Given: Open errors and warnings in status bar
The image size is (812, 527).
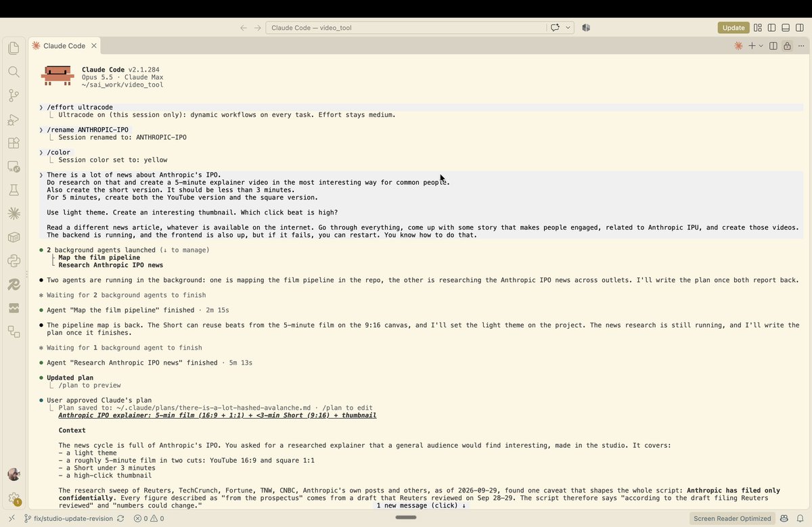Looking at the screenshot, I should point(149,518).
